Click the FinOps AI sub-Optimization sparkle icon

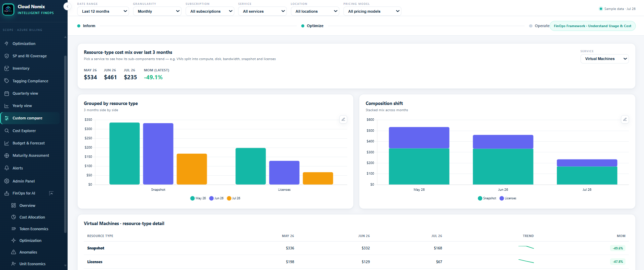(13, 240)
